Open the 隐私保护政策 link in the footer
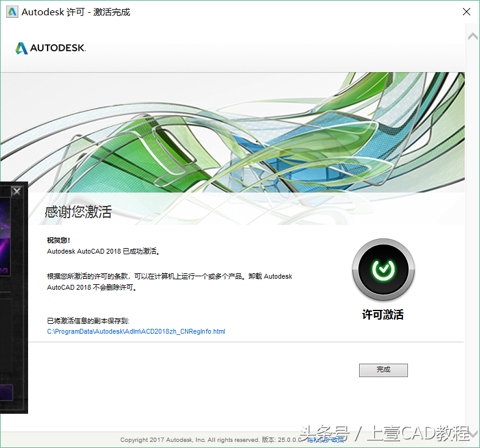Viewport: 480px width, 448px height. click(325, 440)
